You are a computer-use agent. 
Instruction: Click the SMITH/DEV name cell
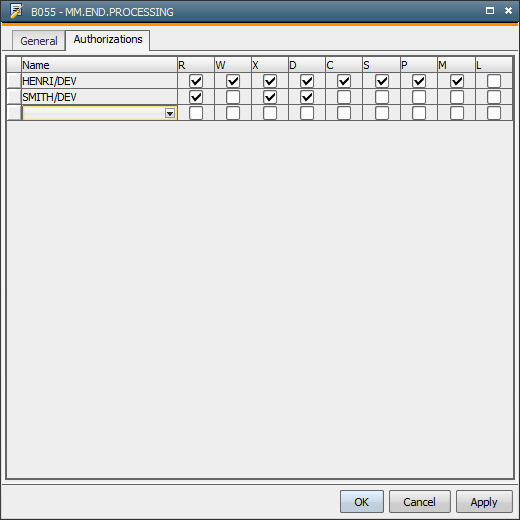tap(99, 97)
